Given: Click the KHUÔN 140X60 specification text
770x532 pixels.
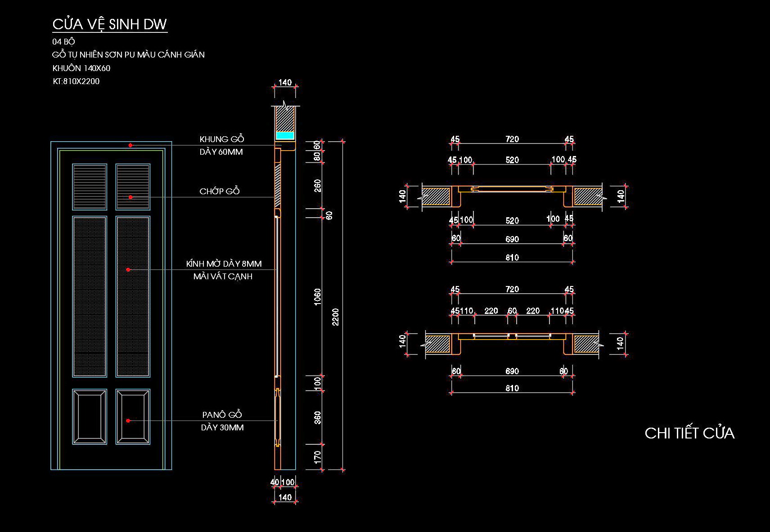Looking at the screenshot, I should coord(81,68).
